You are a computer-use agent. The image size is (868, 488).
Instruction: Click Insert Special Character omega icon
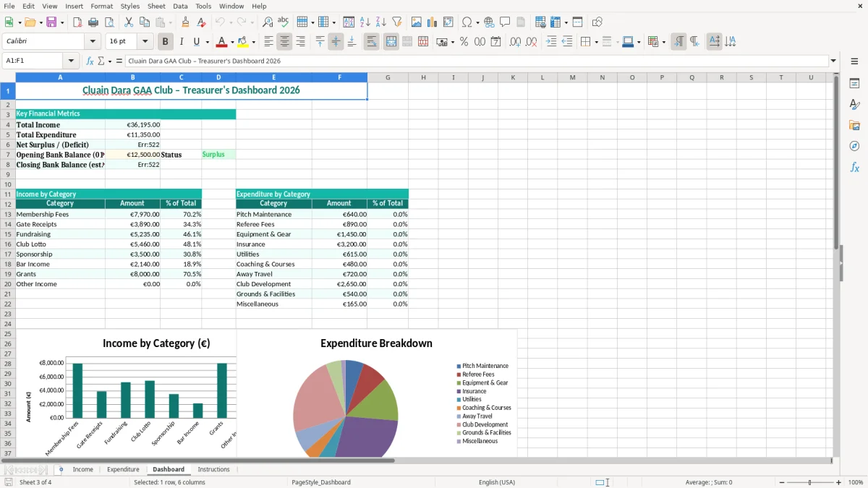tap(467, 22)
